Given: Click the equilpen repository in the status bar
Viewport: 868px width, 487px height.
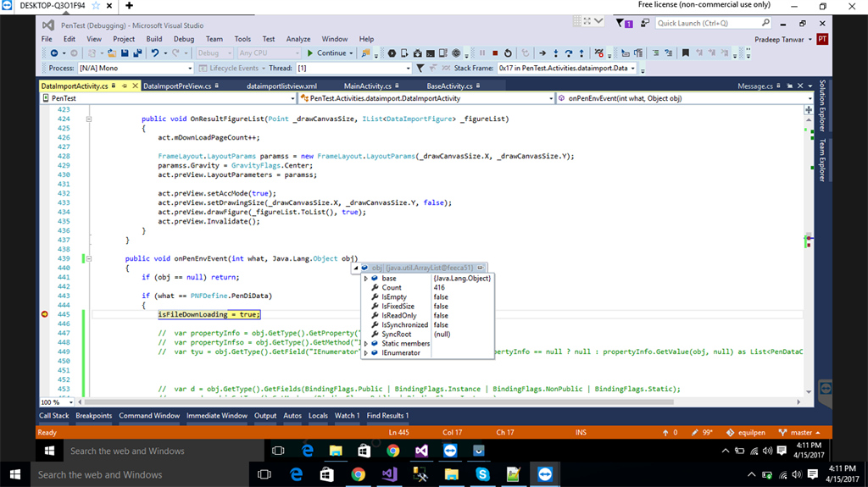Looking at the screenshot, I should point(746,433).
